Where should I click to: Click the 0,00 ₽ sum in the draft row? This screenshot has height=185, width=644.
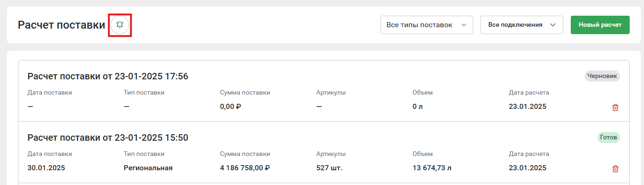(231, 107)
